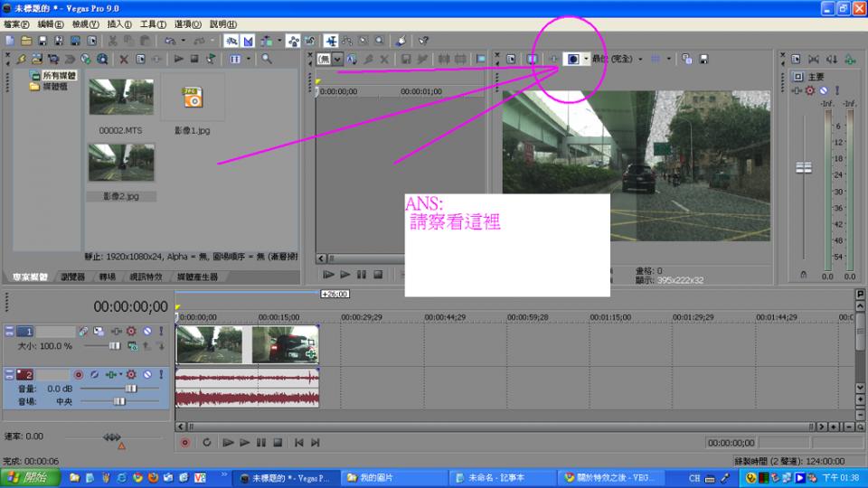This screenshot has height=488, width=868.
Task: Open the Split Screen View button in preview
Action: 572,59
